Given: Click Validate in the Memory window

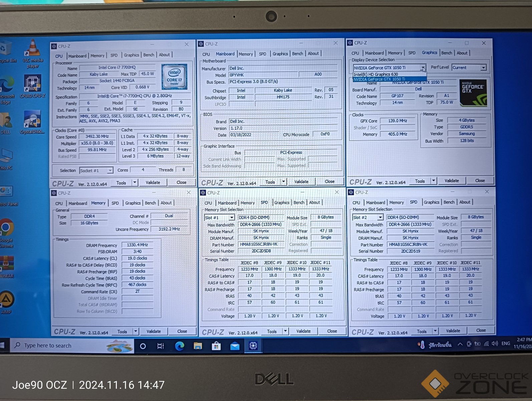Looking at the screenshot, I should [154, 331].
